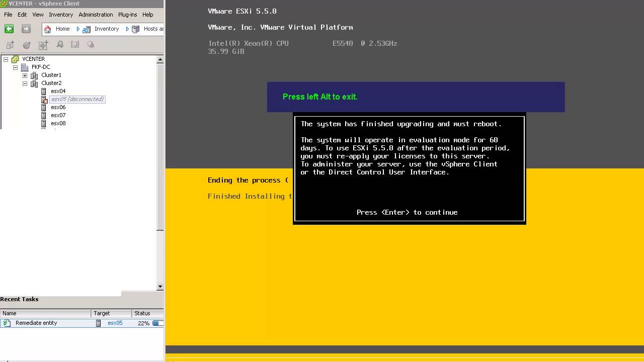
Task: Click the Remediate entity task name
Action: (x=36, y=323)
